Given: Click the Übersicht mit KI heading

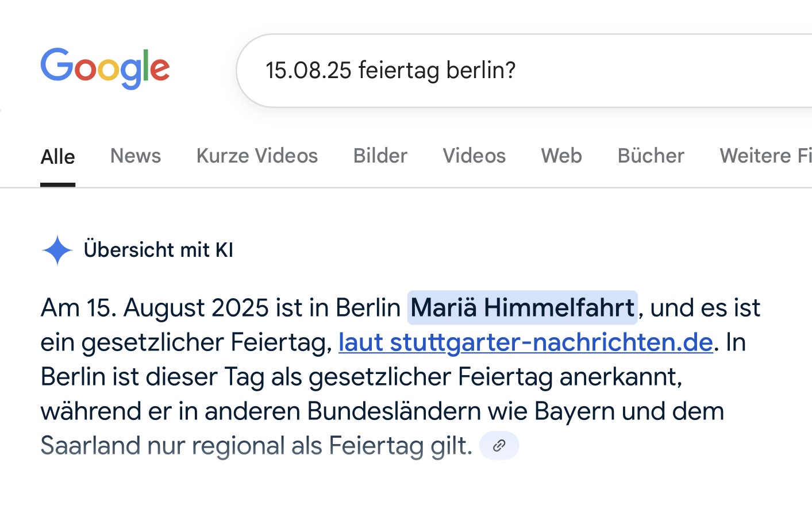Looking at the screenshot, I should (159, 250).
